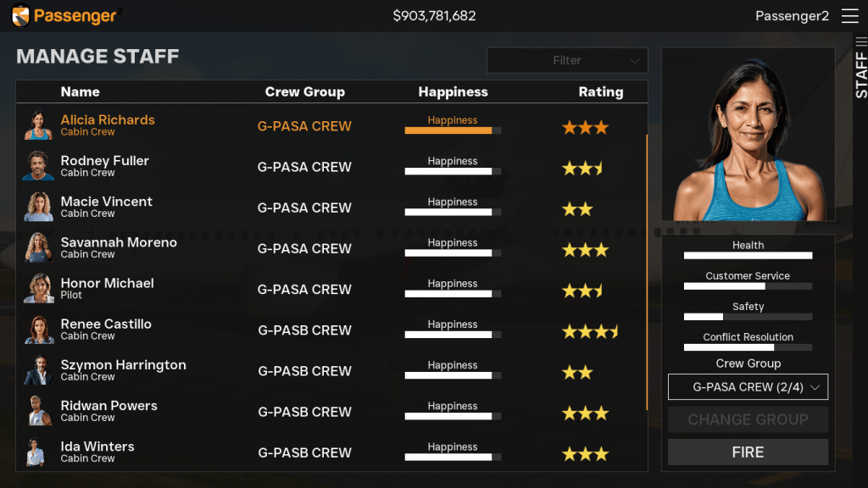Click Renee Castillo's star rating

(x=590, y=331)
